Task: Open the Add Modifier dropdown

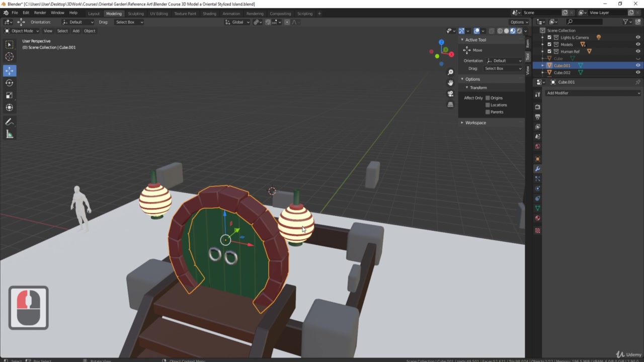Action: click(594, 93)
